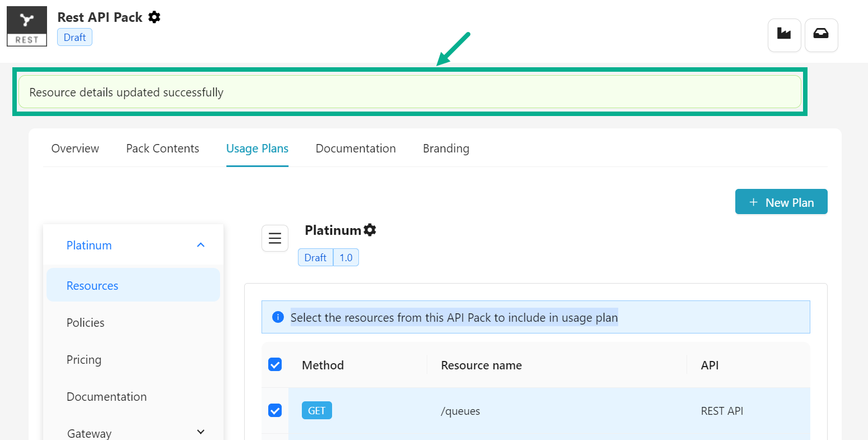
Task: Collapse the Platinum plan section chevron
Action: click(x=201, y=245)
